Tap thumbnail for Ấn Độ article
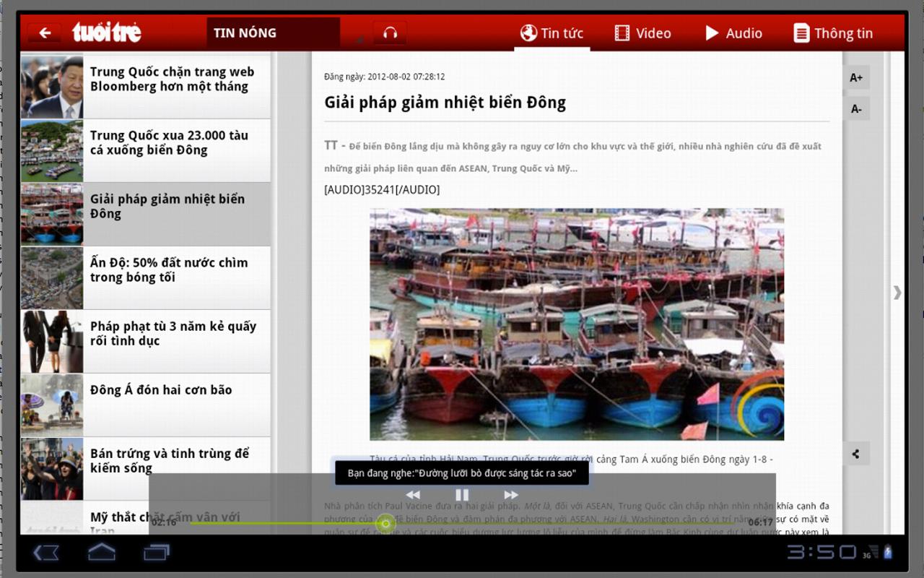 [52, 277]
